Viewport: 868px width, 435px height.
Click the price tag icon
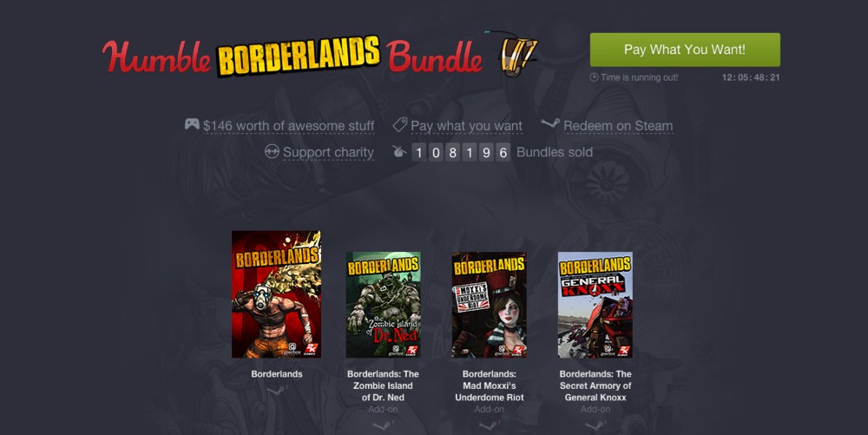click(x=399, y=124)
